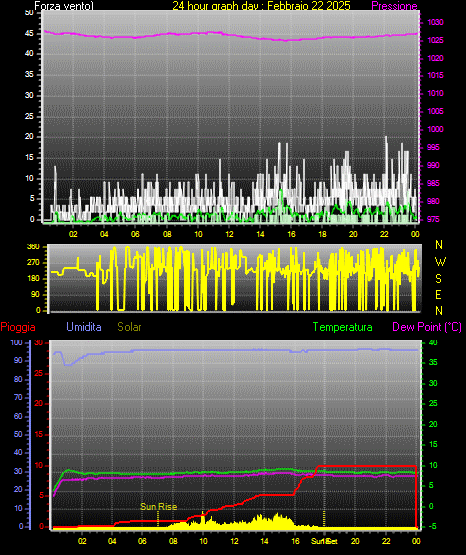The width and height of the screenshot is (466, 555).
Task: Click the 'E' compass direction label
Action: (x=438, y=295)
